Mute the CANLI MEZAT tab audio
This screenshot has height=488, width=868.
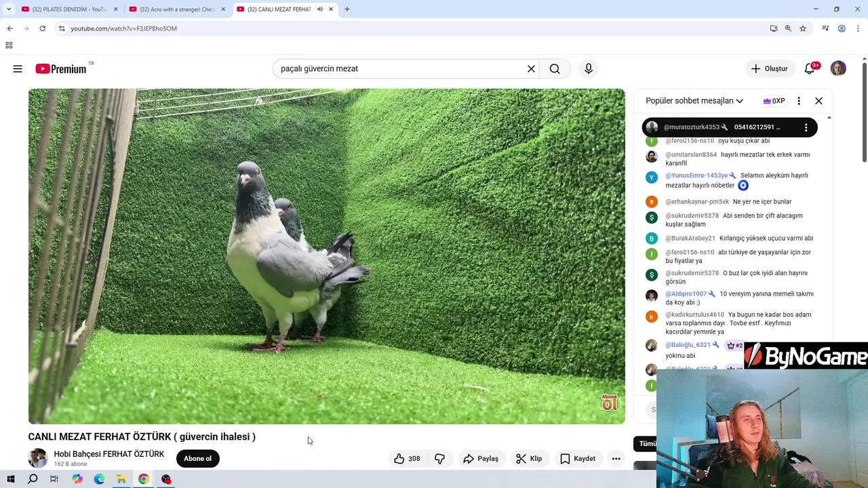(319, 9)
